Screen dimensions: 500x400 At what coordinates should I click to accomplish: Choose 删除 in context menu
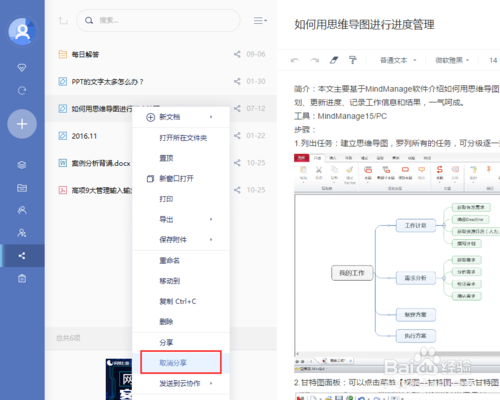(181, 322)
